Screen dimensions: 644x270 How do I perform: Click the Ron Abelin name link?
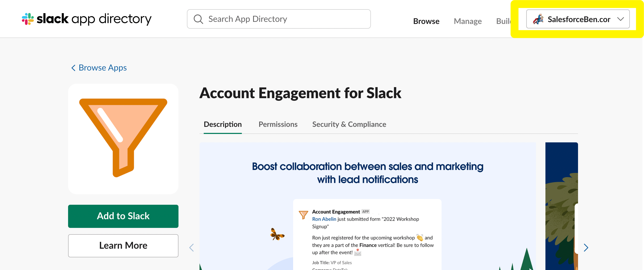(324, 219)
